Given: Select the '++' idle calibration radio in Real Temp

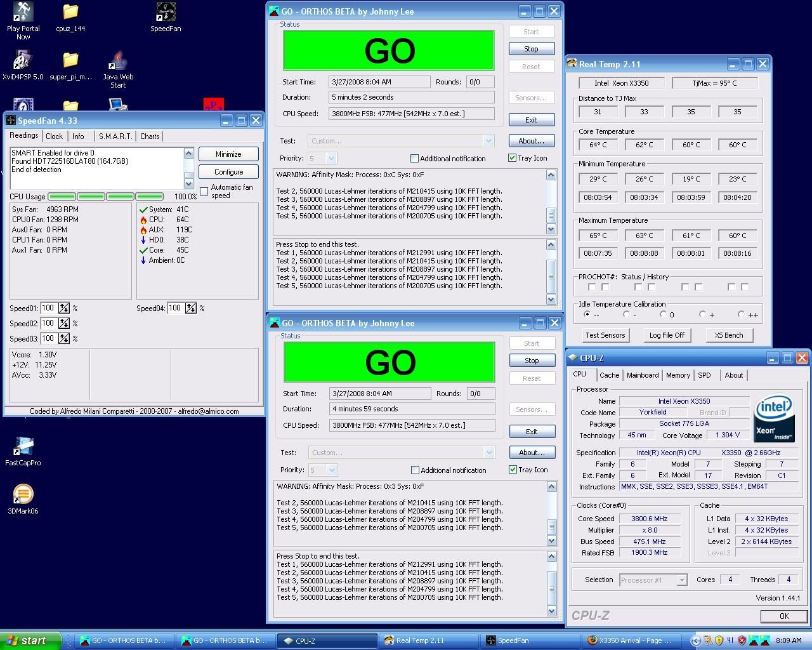Looking at the screenshot, I should (x=741, y=314).
